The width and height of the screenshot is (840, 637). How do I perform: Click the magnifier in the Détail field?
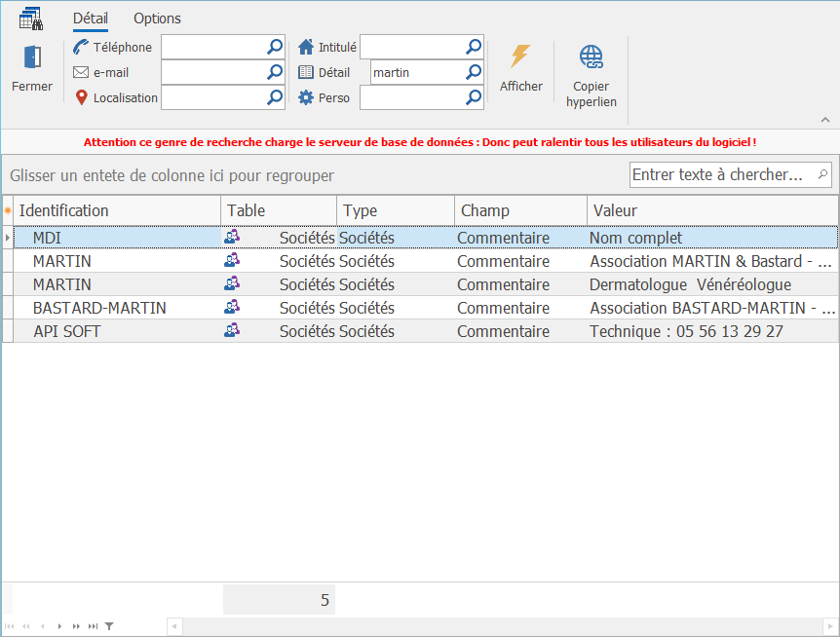[x=474, y=72]
